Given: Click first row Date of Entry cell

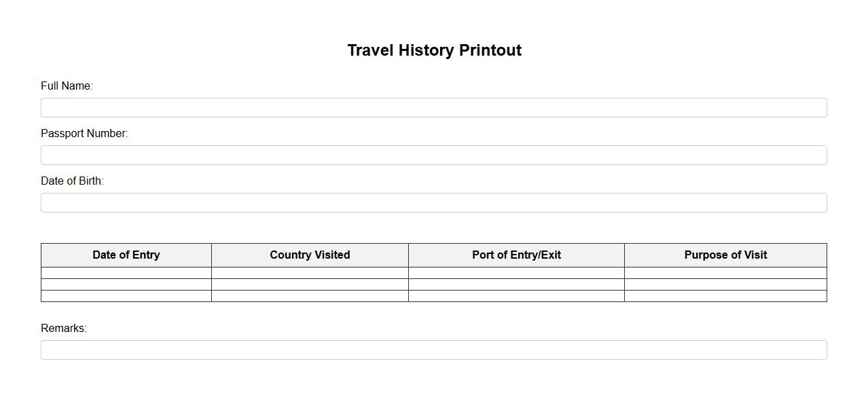Looking at the screenshot, I should click(x=126, y=273).
